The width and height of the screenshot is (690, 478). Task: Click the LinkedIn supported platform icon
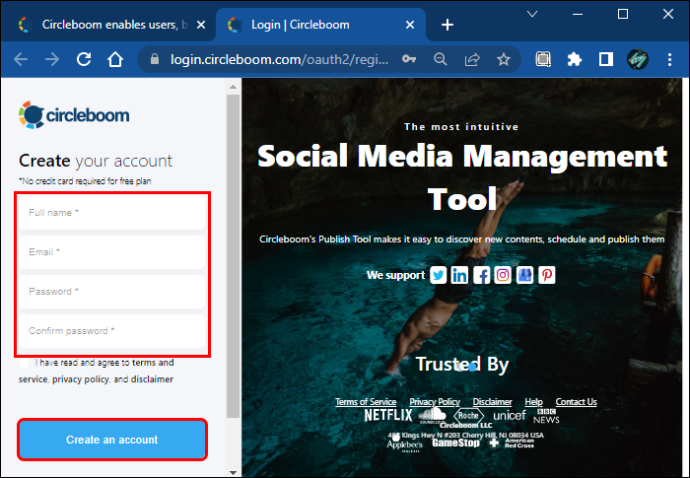459,275
